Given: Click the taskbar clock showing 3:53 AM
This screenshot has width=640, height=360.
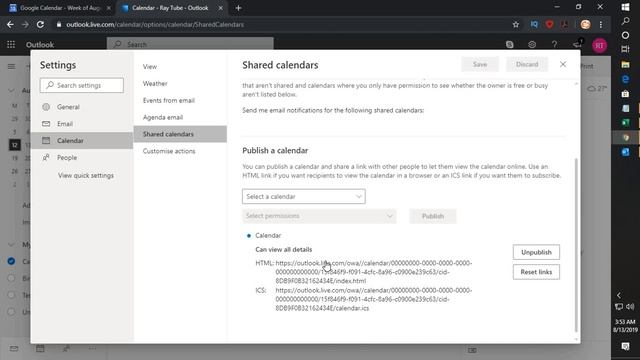Looking at the screenshot, I should 625,325.
